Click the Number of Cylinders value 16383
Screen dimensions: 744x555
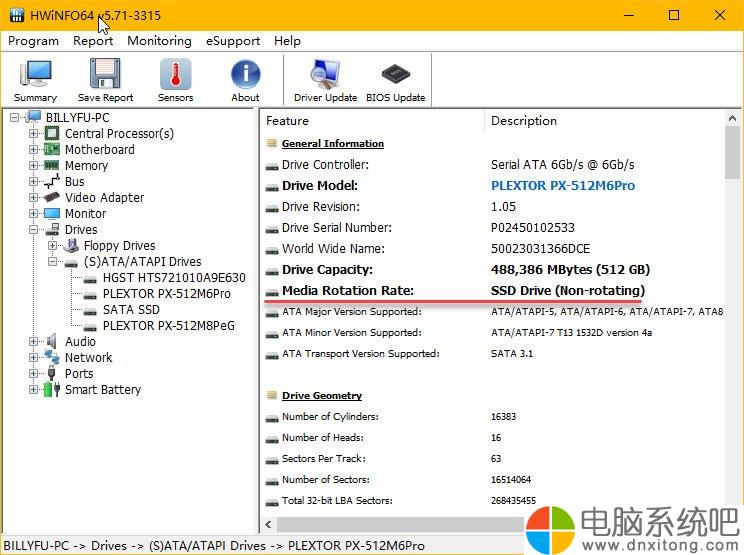[x=503, y=416]
